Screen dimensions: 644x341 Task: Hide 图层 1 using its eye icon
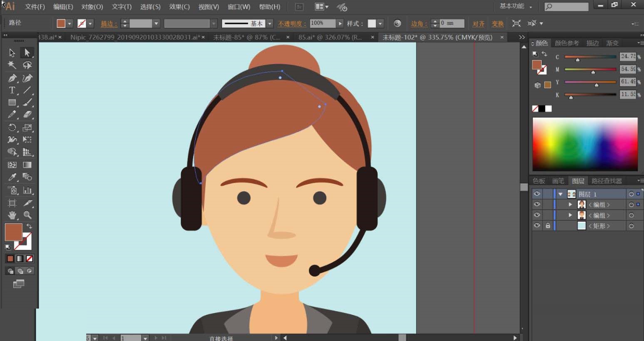click(537, 194)
